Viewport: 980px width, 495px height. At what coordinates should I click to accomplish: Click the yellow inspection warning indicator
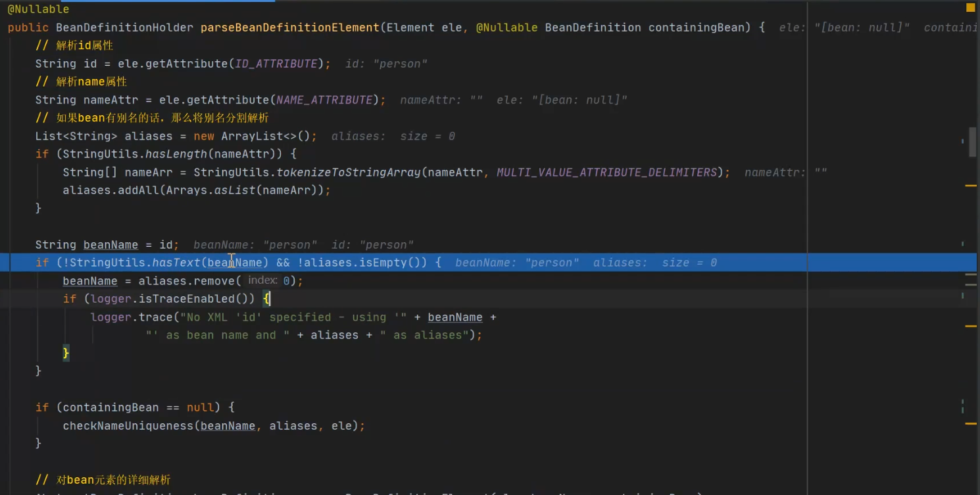[971, 8]
